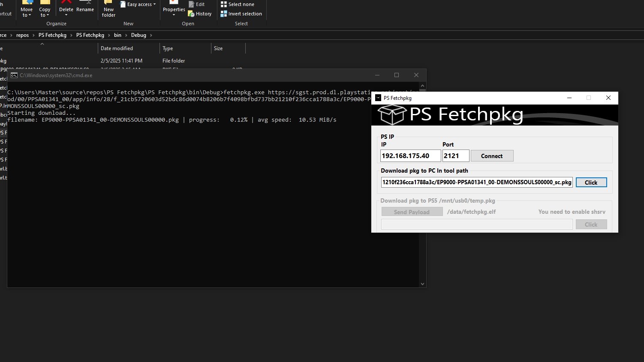644x362 pixels.
Task: Click 'Starting download...' line in cmd
Action: 41,113
